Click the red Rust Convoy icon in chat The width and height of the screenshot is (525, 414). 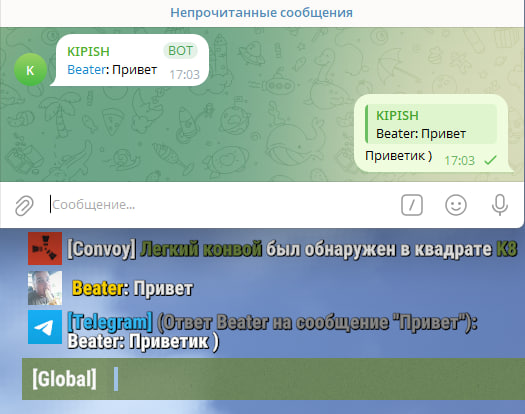coord(45,248)
